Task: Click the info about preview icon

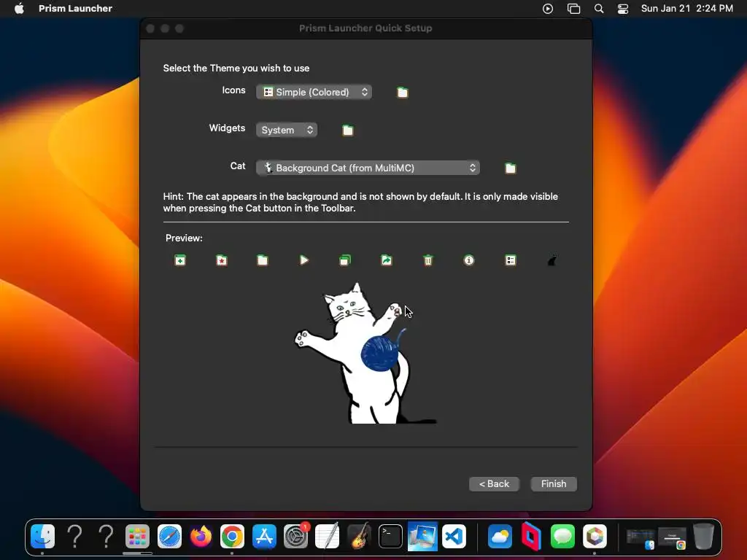Action: coord(469,260)
